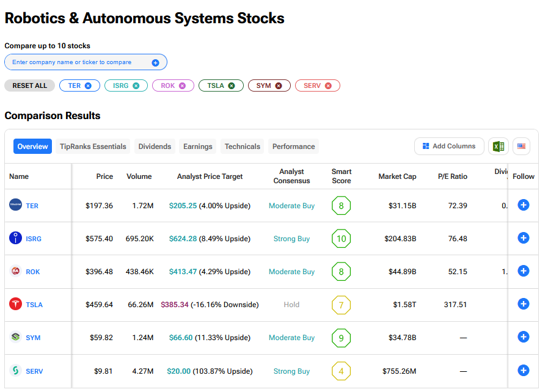This screenshot has height=392, width=548.
Task: Click the US flag market selector icon
Action: [x=521, y=147]
